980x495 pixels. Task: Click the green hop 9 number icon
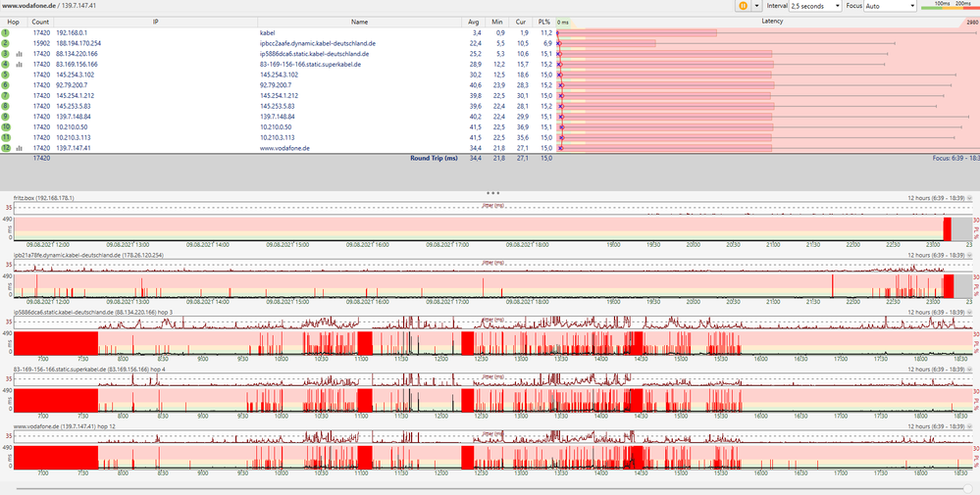(x=6, y=117)
